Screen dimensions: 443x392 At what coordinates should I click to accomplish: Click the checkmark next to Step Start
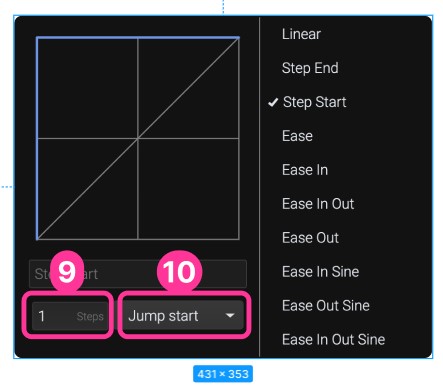coord(273,102)
